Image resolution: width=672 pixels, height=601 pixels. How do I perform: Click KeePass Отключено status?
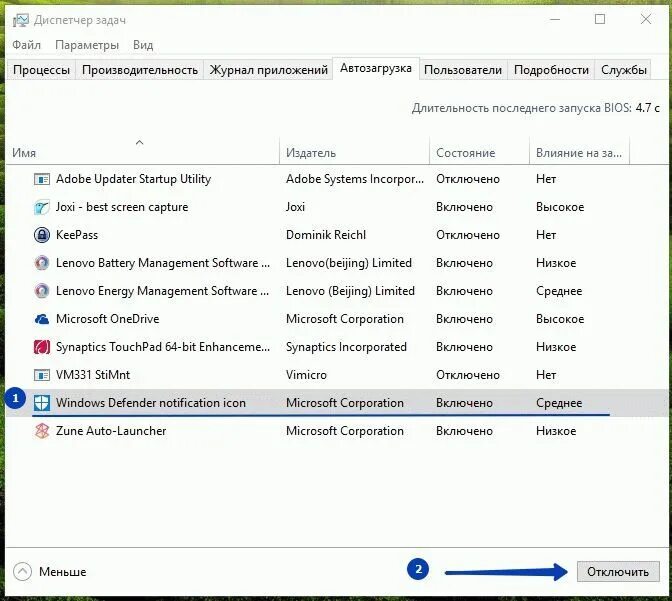[468, 235]
